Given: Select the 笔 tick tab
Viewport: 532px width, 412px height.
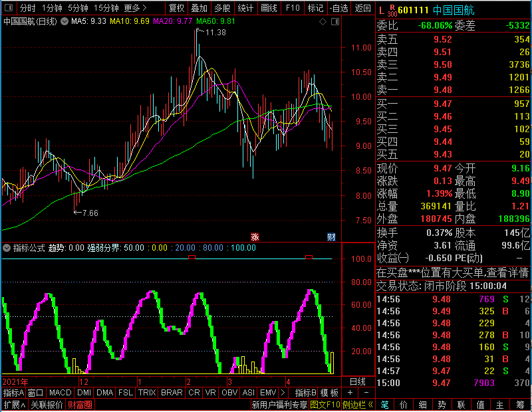Looking at the screenshot, I should [x=384, y=405].
